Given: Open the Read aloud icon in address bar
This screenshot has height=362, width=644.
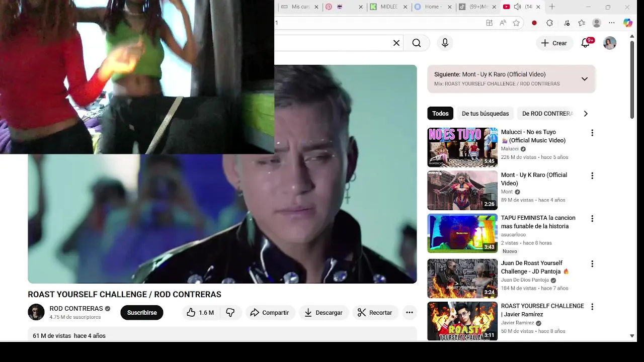Looking at the screenshot, I should [x=503, y=23].
